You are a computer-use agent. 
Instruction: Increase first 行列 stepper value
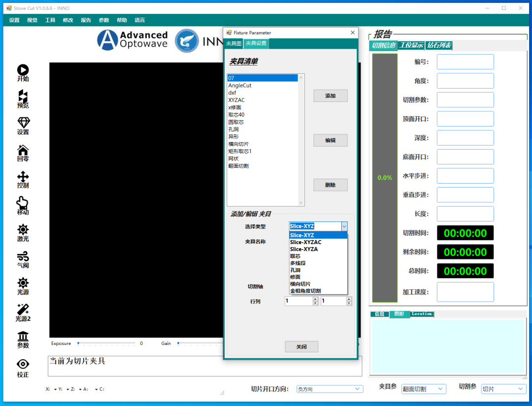(x=316, y=299)
